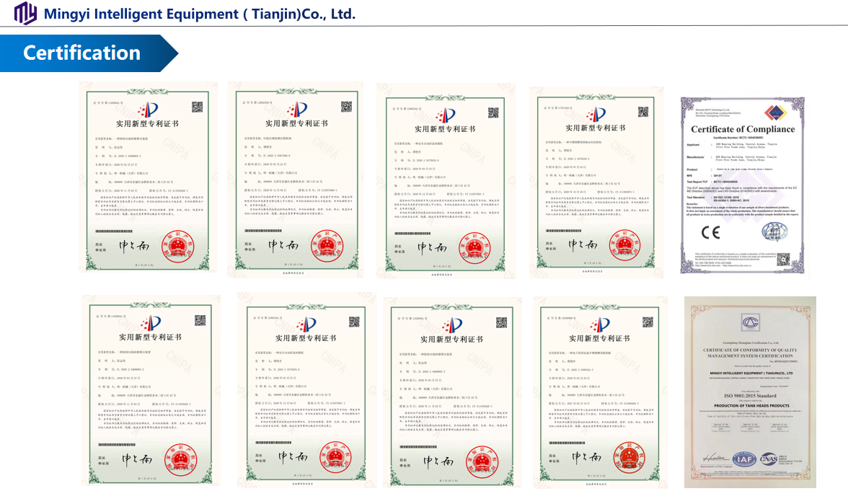
Task: Click the IAF logo on ISO certificate
Action: point(744,460)
